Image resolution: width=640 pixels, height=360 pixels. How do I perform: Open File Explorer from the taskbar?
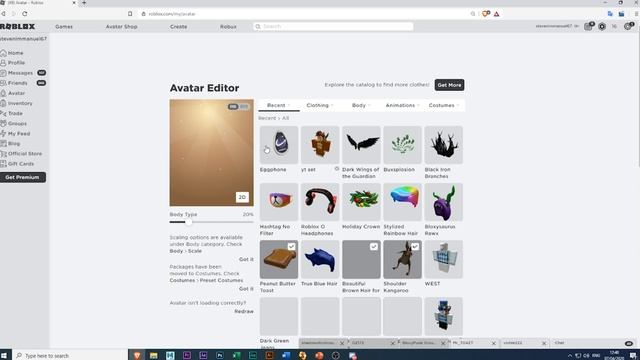153,356
